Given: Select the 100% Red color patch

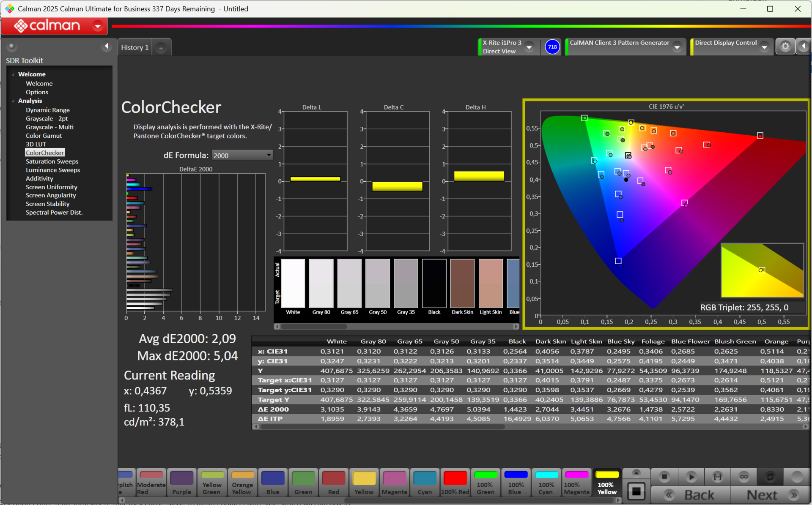Looking at the screenshot, I should [x=455, y=483].
